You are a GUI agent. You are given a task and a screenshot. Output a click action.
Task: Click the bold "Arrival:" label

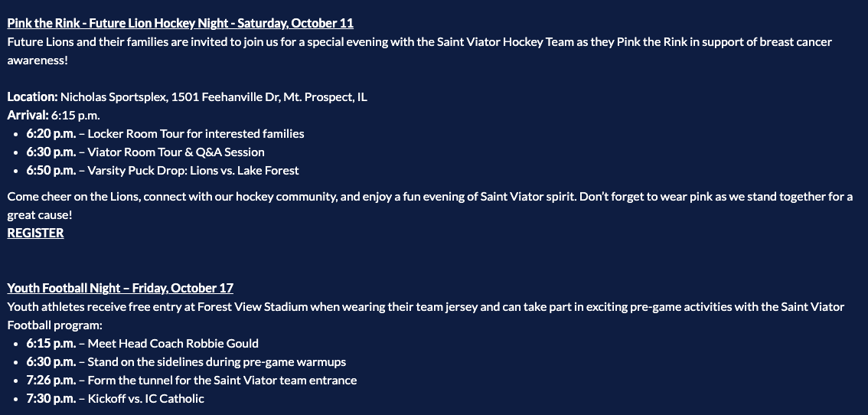click(x=28, y=116)
